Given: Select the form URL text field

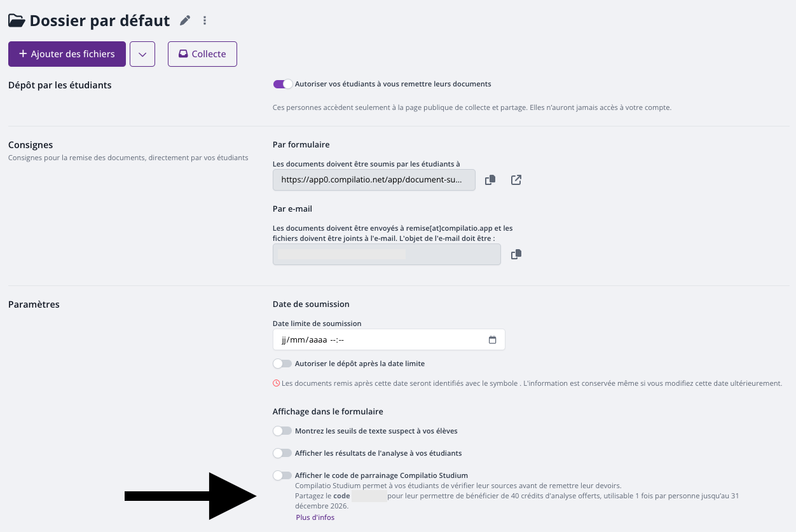Looking at the screenshot, I should pyautogui.click(x=374, y=180).
